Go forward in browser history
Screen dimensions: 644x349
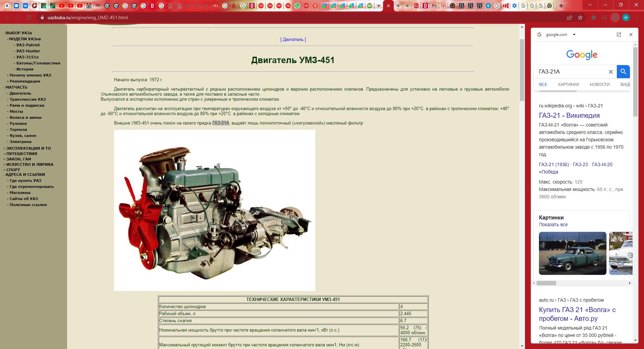[x=18, y=17]
